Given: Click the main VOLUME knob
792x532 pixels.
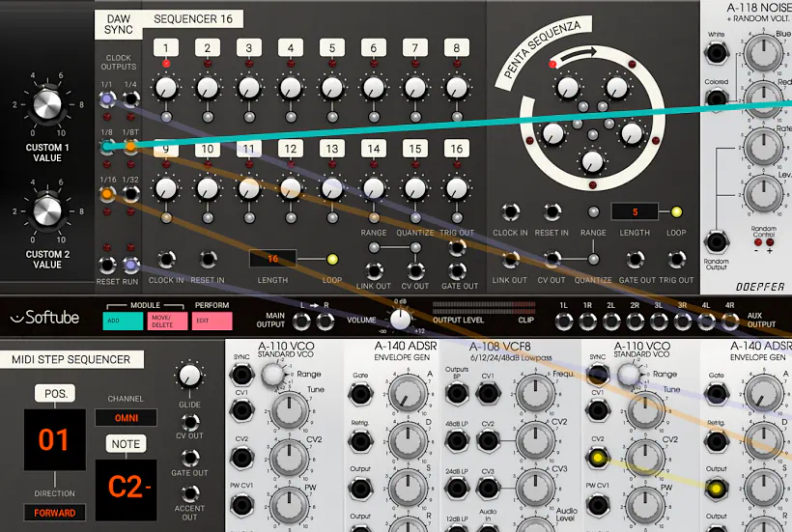Looking at the screenshot, I should [x=401, y=320].
